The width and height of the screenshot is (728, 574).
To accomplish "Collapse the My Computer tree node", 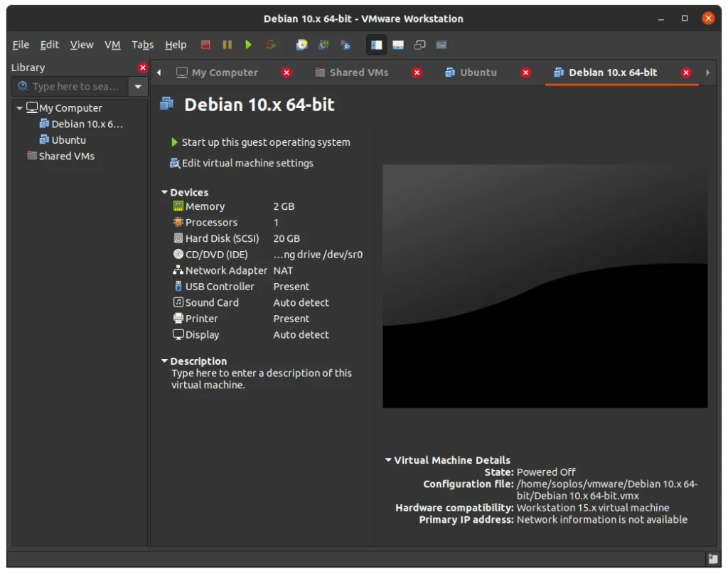I will point(19,108).
